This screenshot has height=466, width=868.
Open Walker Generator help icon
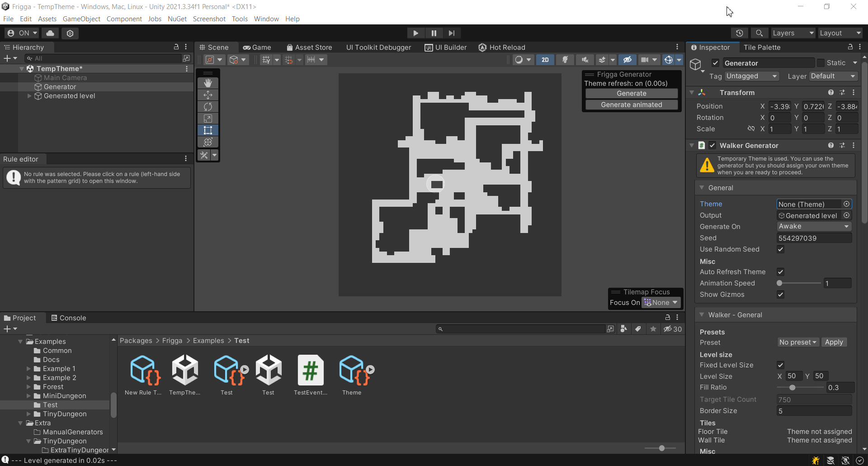pos(830,145)
